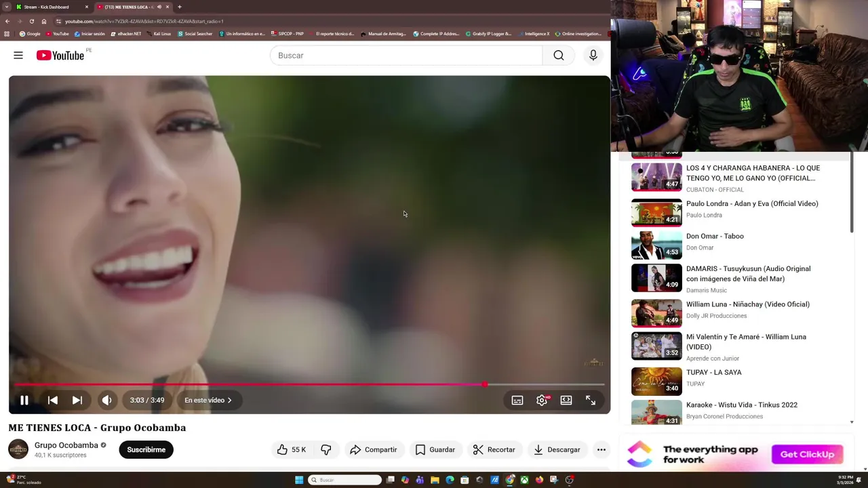
Task: Open Xbox app from taskbar
Action: coord(524,480)
